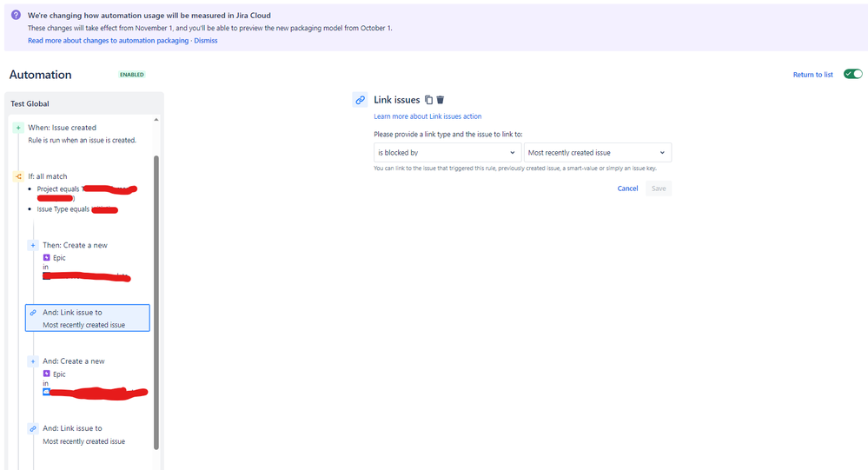This screenshot has height=470, width=868.
Task: Click the purple Epic icon under Then: Create
Action: pos(47,257)
